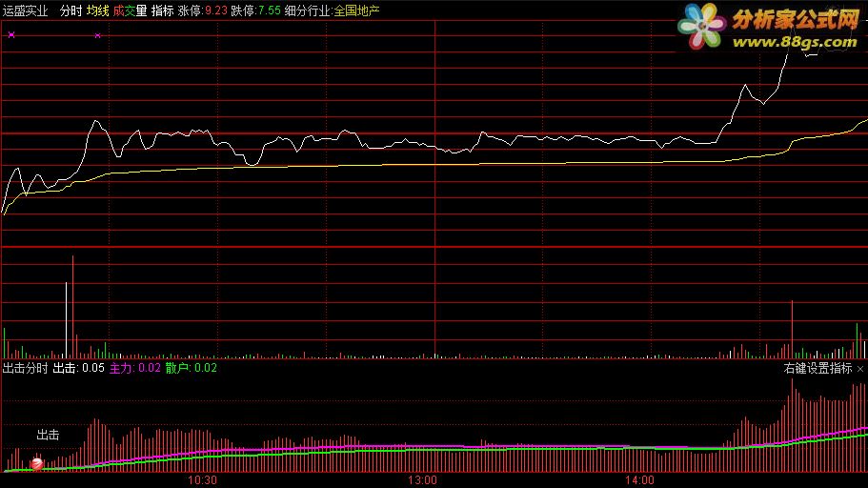The height and width of the screenshot is (488, 868).
Task: Click the 跌停 price 7.55
Action: click(x=269, y=10)
